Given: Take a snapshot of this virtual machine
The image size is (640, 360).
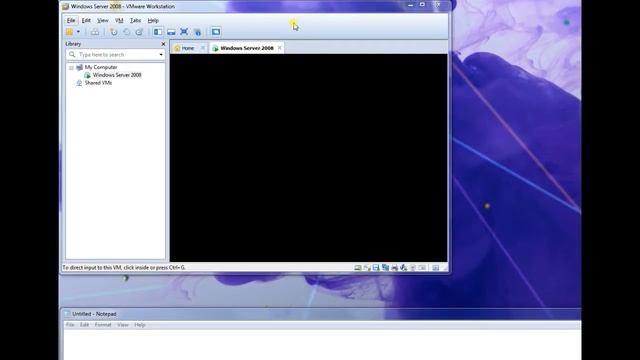Looking at the screenshot, I should [114, 32].
